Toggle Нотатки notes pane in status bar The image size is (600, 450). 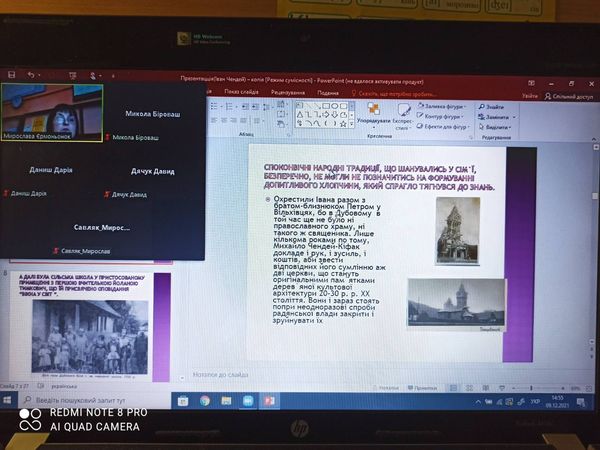(x=386, y=388)
